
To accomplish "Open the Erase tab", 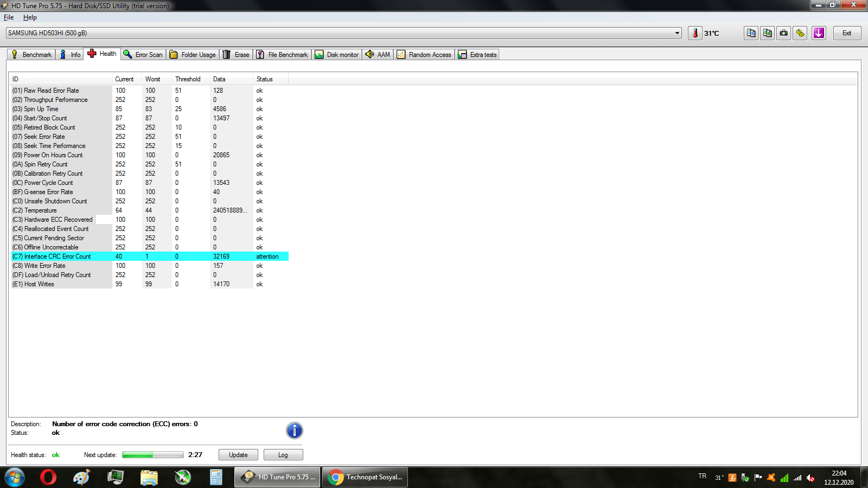I will pyautogui.click(x=236, y=55).
